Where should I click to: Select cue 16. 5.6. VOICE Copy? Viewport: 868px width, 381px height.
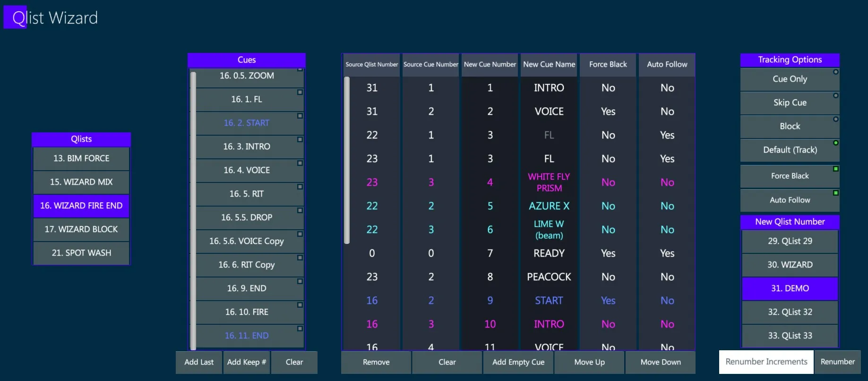tap(249, 242)
